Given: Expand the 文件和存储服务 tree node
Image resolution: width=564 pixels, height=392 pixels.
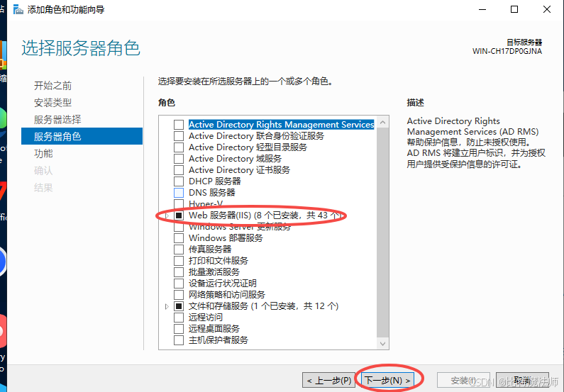Looking at the screenshot, I should coord(167,306).
